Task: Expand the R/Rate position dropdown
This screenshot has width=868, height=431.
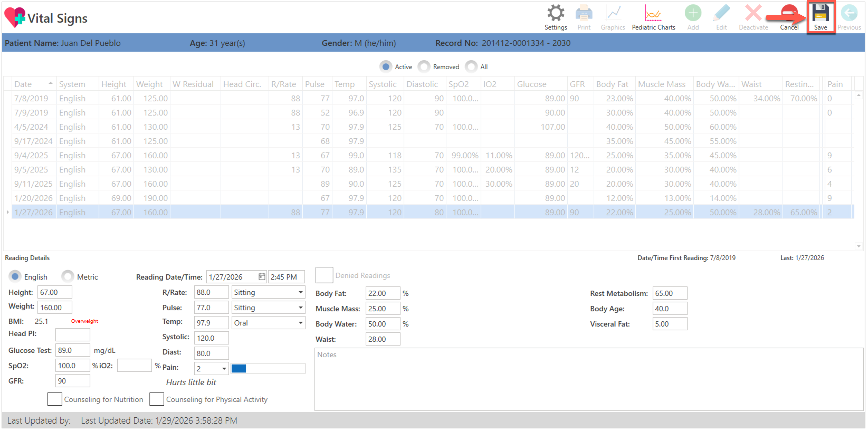Action: pyautogui.click(x=300, y=292)
